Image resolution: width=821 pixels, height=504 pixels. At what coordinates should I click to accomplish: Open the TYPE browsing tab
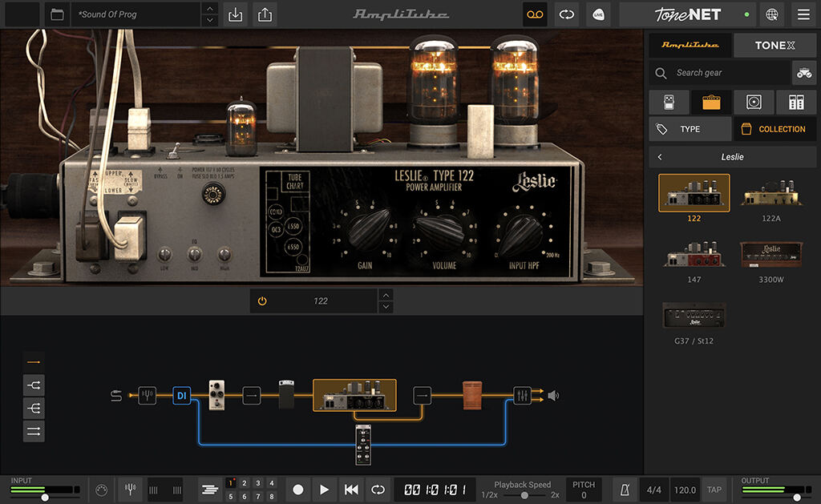(x=690, y=128)
